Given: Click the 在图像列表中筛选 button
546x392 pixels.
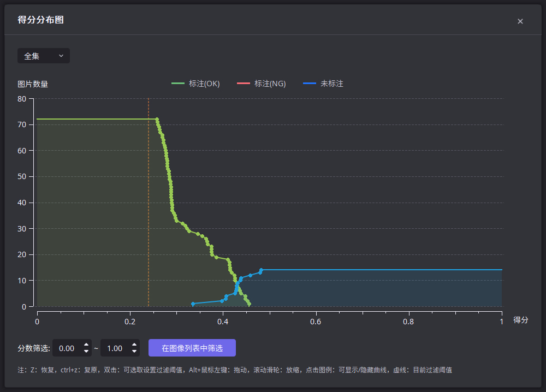Looking at the screenshot, I should coord(192,348).
